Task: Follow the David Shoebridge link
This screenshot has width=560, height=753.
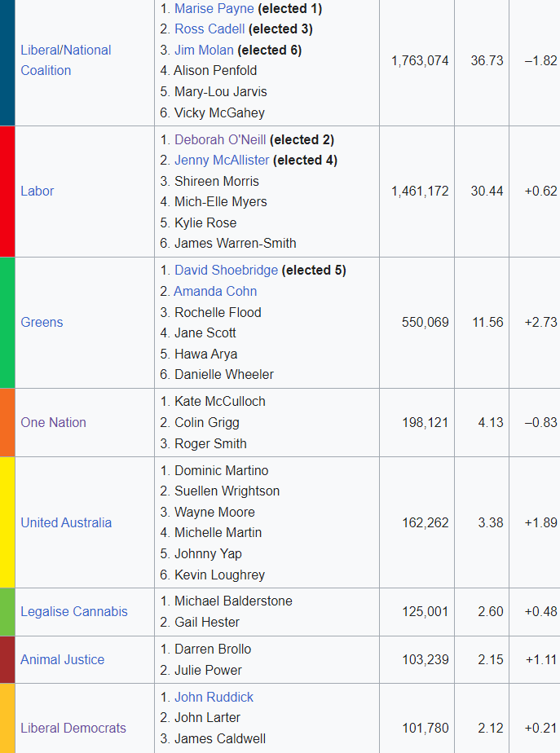Action: click(x=227, y=271)
